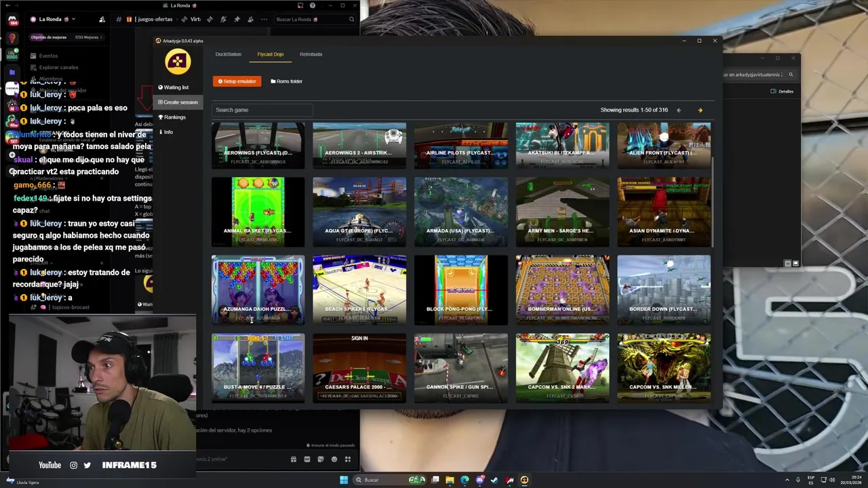Click Discord invite members icon beside La Ronda
868x488 pixels.
coord(102,19)
